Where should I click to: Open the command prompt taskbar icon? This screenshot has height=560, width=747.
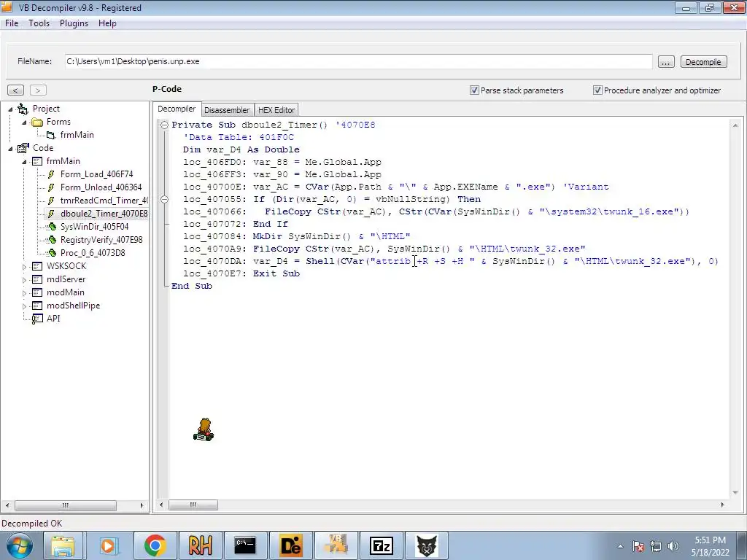tap(245, 545)
